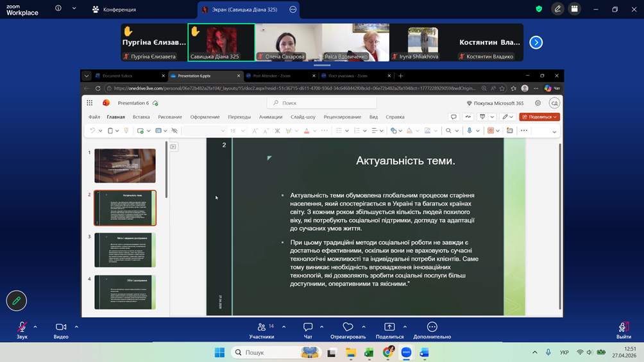Show next participants with the gallery arrow
The image size is (644, 362).
(536, 43)
